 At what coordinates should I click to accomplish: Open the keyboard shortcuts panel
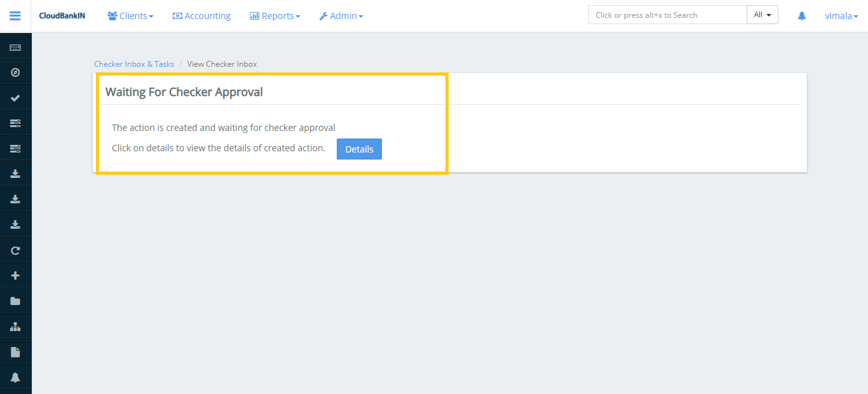(x=15, y=46)
